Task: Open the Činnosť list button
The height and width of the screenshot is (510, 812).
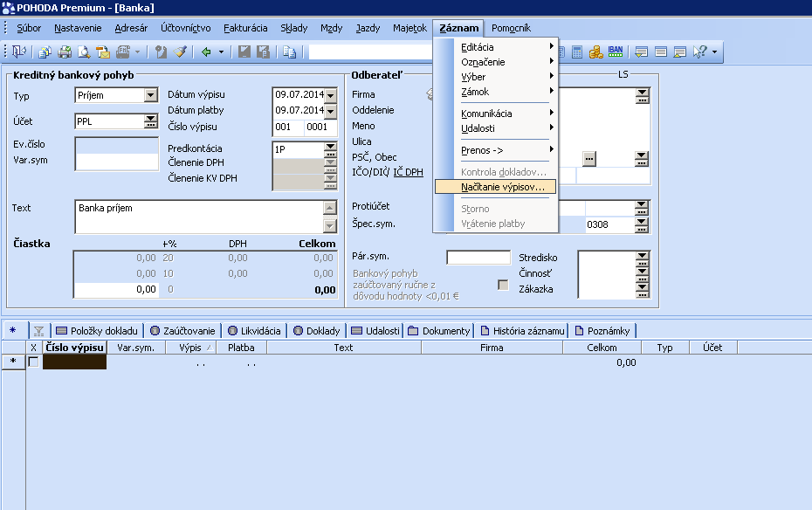Action: pos(643,272)
